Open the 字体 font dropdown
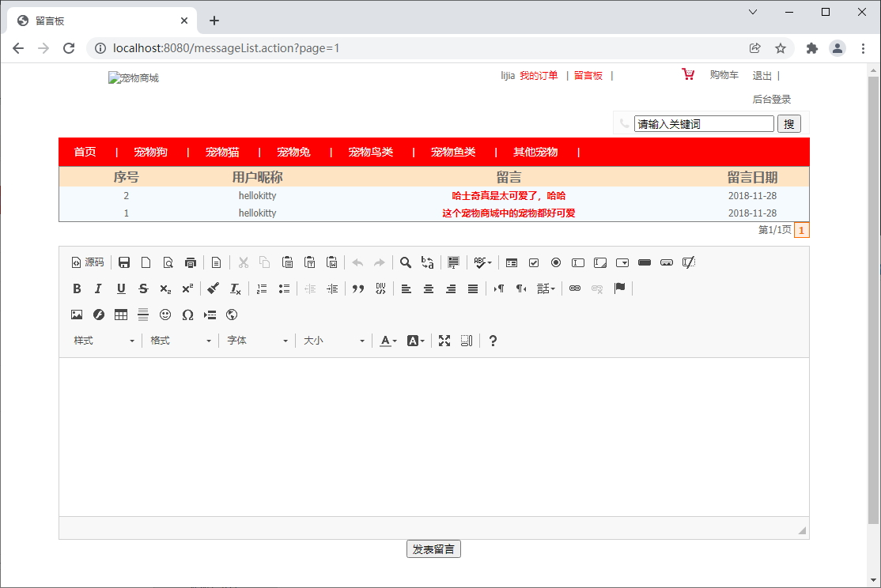881x588 pixels. tap(257, 341)
